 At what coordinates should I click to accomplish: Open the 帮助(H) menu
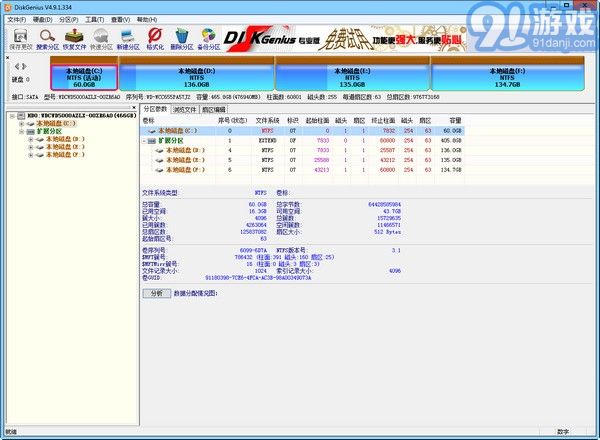point(147,20)
